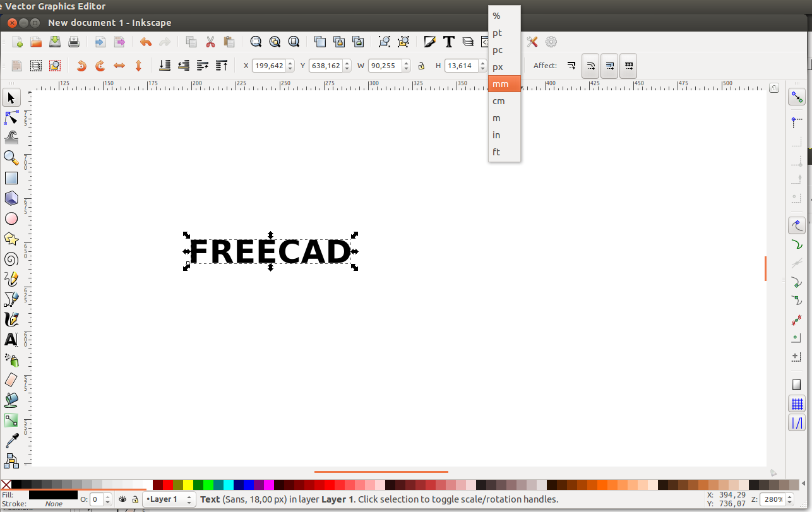Choose 'px' from units list

(x=498, y=67)
